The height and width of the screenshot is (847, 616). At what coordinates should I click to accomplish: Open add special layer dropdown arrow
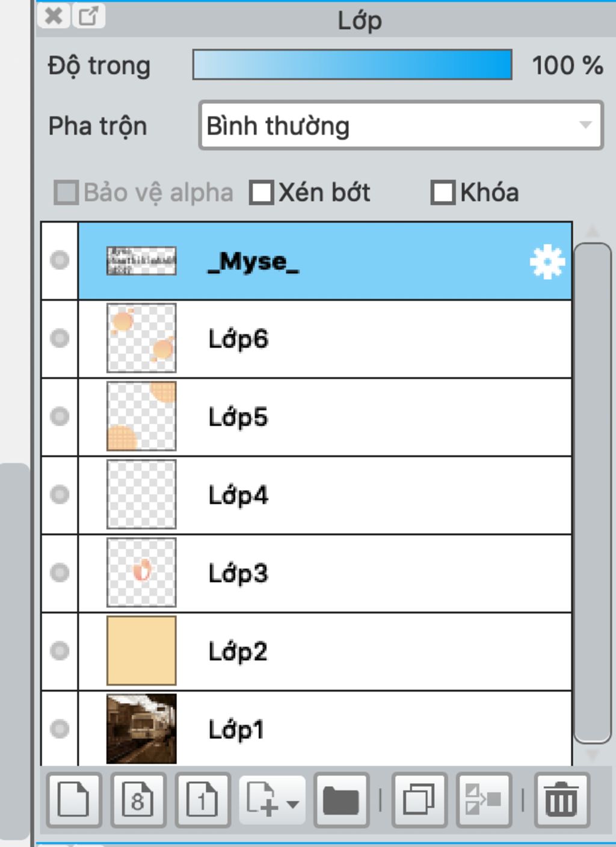pyautogui.click(x=293, y=804)
